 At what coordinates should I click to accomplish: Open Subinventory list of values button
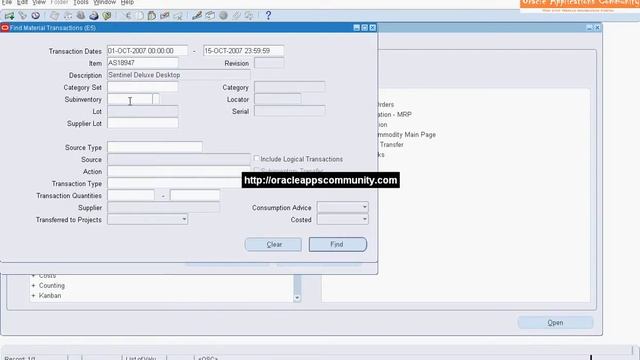click(x=156, y=99)
